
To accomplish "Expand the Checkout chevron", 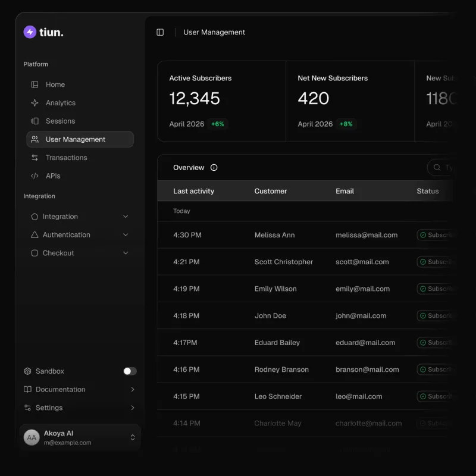I will tap(126, 253).
